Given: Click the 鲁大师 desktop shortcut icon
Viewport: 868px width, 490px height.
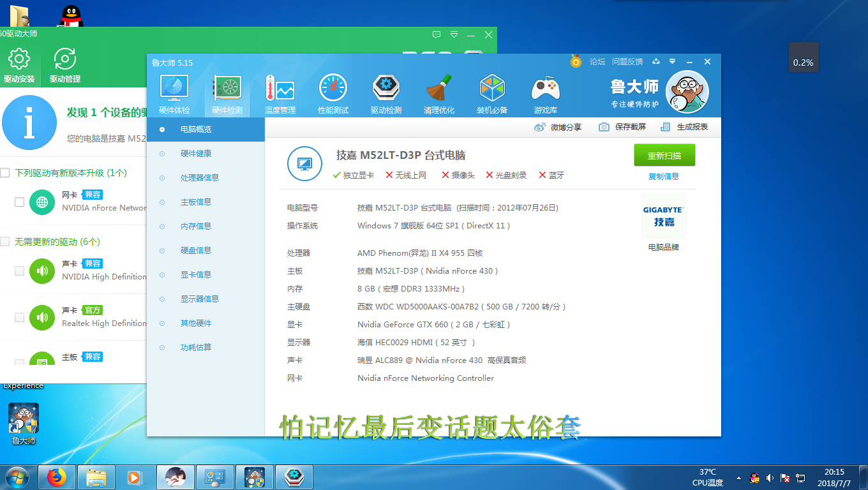Looking at the screenshot, I should tap(24, 424).
